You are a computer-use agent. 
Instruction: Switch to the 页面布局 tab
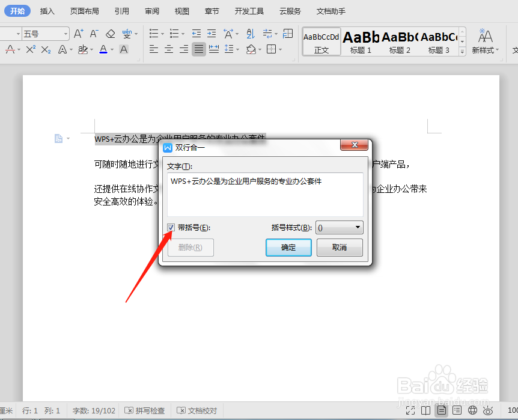(x=84, y=11)
